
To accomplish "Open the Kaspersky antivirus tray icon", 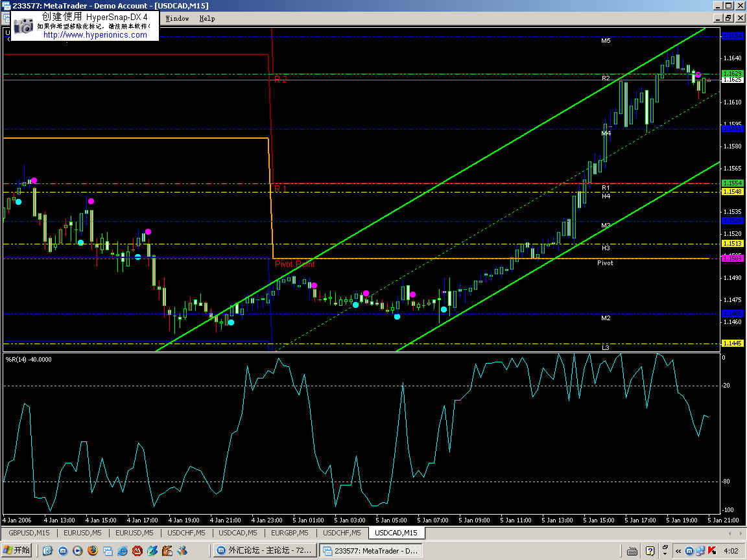I will click(x=712, y=551).
